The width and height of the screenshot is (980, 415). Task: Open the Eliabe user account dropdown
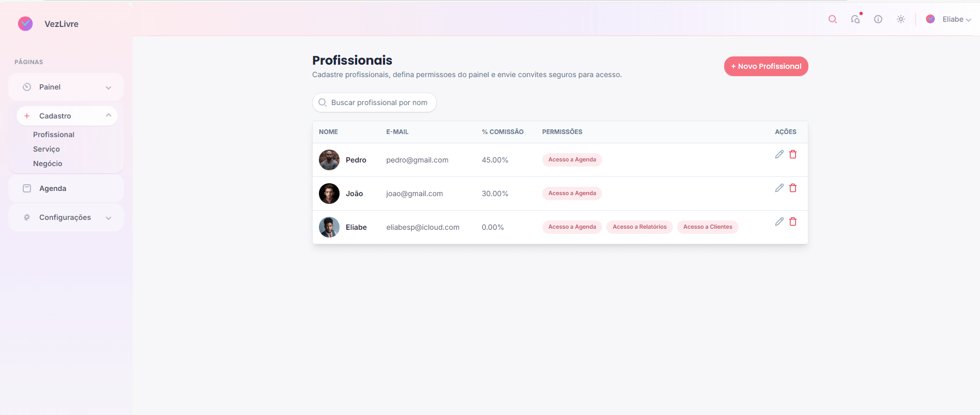point(950,19)
